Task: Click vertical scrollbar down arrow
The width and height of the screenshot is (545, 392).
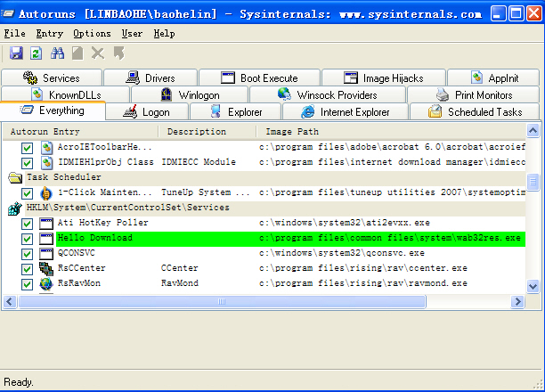Action: [x=533, y=286]
